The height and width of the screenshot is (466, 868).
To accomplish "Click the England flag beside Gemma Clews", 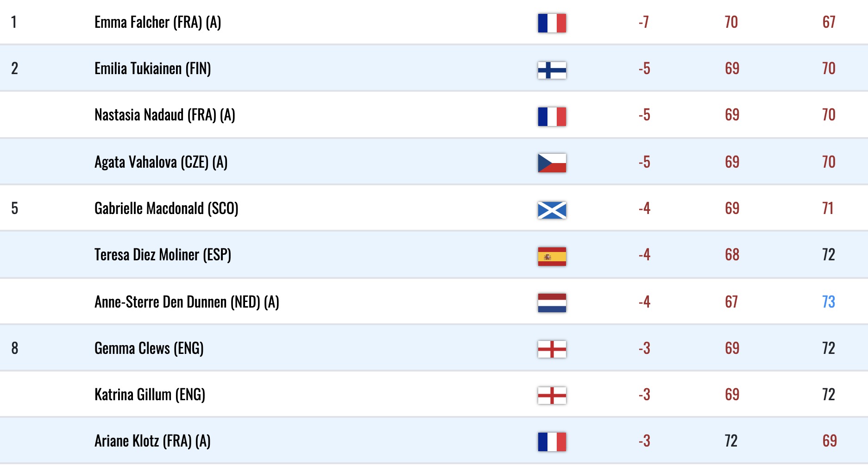I will click(552, 349).
